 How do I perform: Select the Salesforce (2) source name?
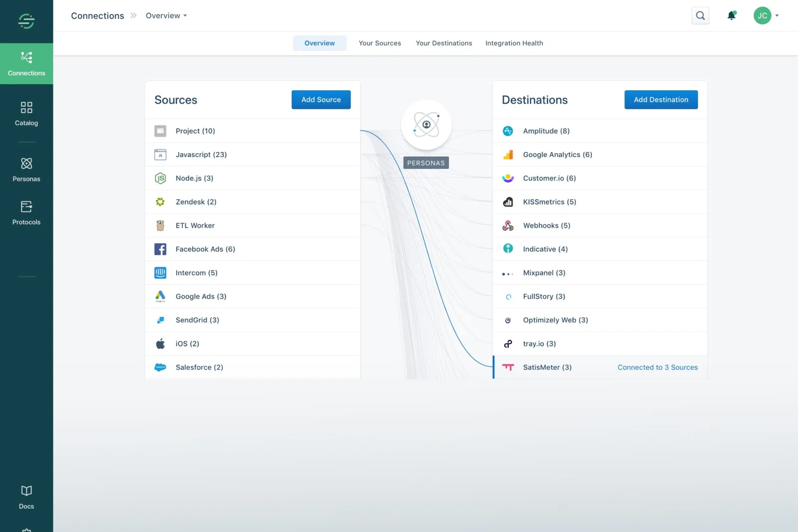(x=199, y=367)
